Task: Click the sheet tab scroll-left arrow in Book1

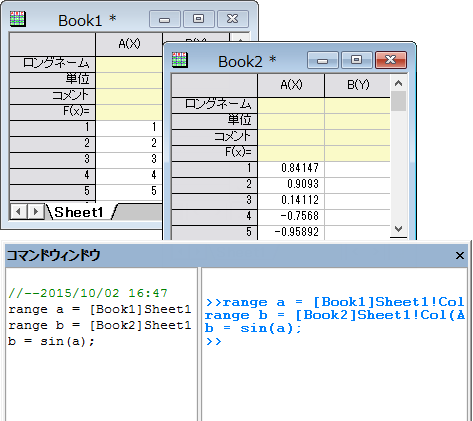Action: (19, 211)
